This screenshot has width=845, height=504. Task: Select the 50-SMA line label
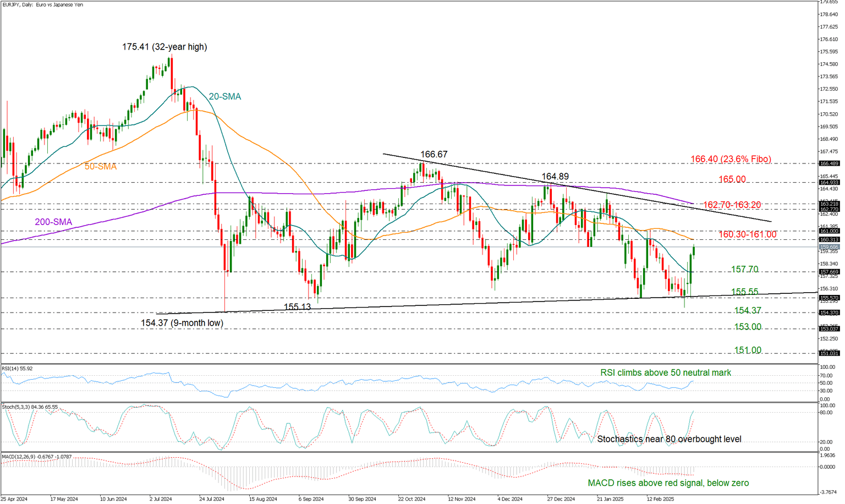[100, 167]
